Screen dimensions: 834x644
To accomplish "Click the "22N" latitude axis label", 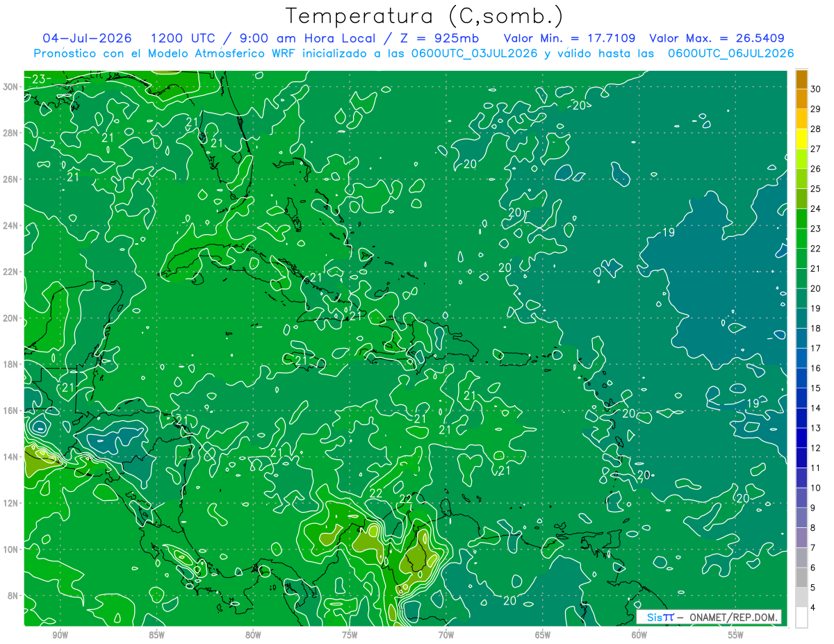I will [x=12, y=272].
